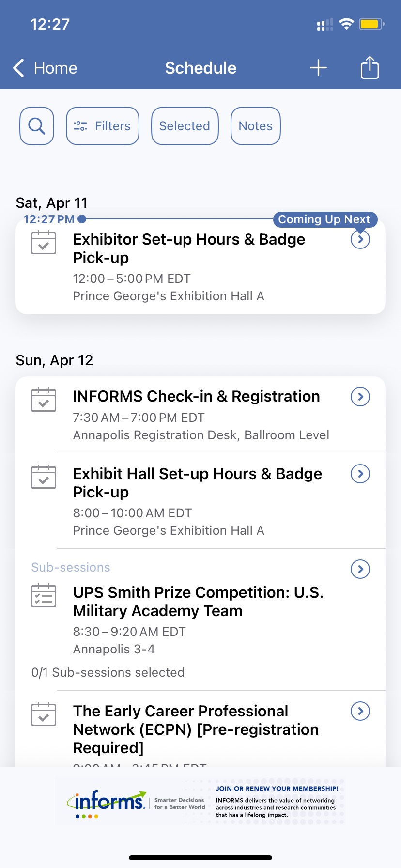Switch to Notes view
The image size is (401, 868).
coord(256,126)
